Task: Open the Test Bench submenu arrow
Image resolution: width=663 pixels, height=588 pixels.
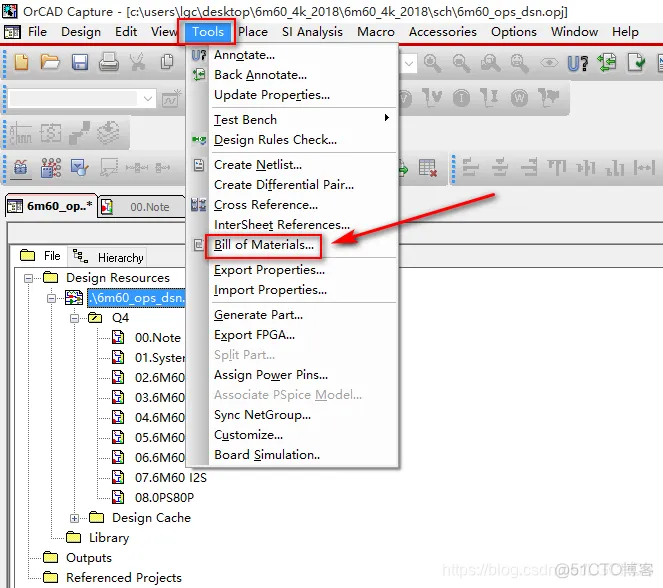Action: (x=386, y=118)
